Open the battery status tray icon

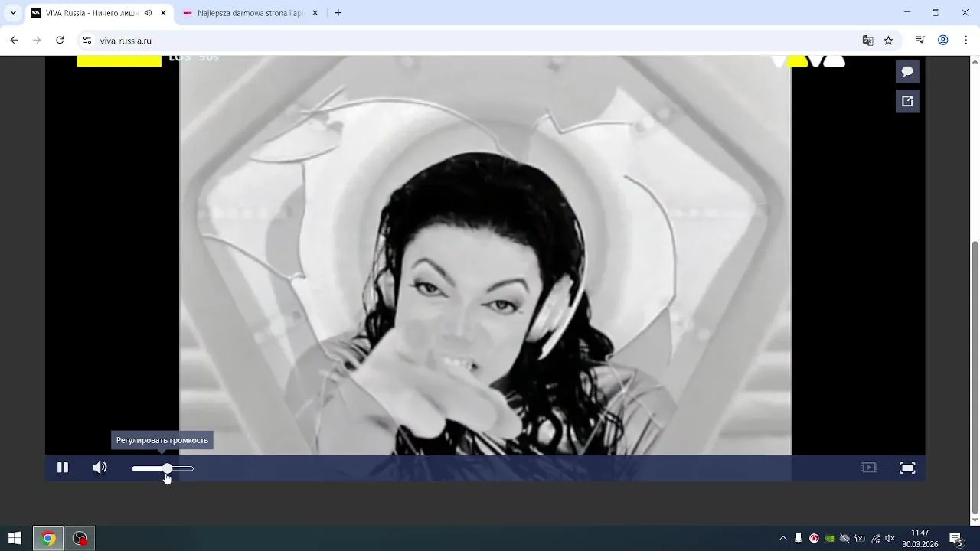click(x=860, y=539)
